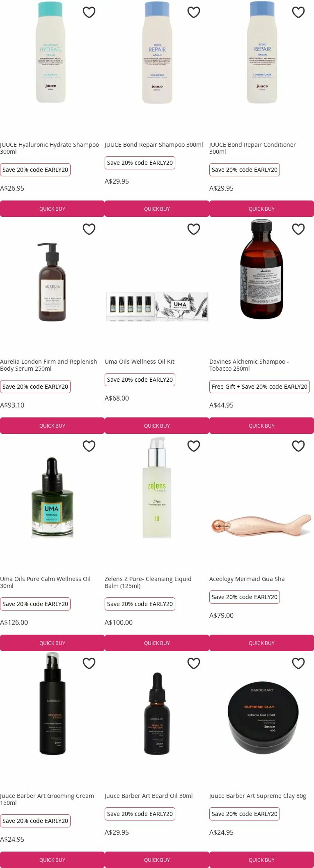The width and height of the screenshot is (314, 868).
Task: Toggle wishlist heart for Zelens Z Pure Balm
Action: tap(193, 446)
